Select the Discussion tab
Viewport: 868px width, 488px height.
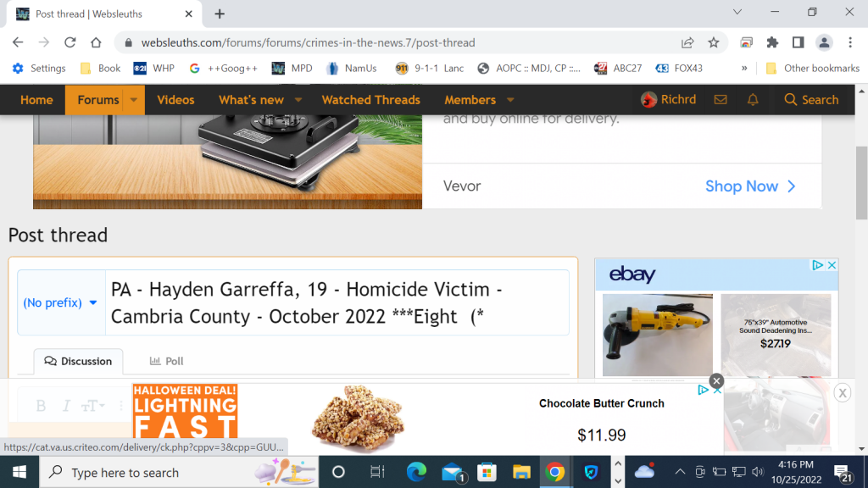tap(79, 361)
